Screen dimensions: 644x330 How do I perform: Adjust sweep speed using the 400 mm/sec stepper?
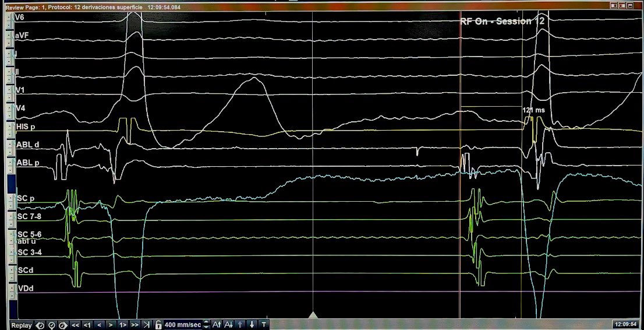(x=207, y=325)
